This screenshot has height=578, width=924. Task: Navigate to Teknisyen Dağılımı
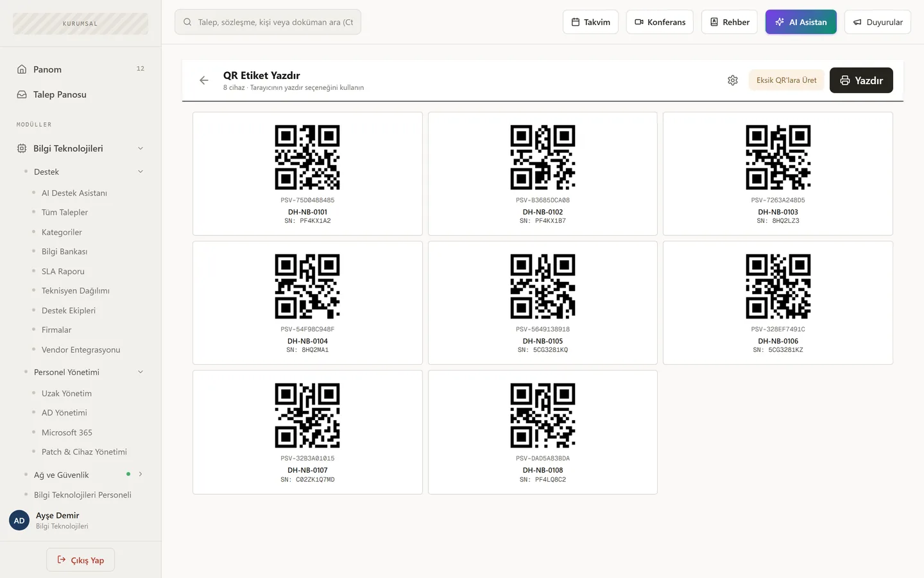click(x=76, y=291)
